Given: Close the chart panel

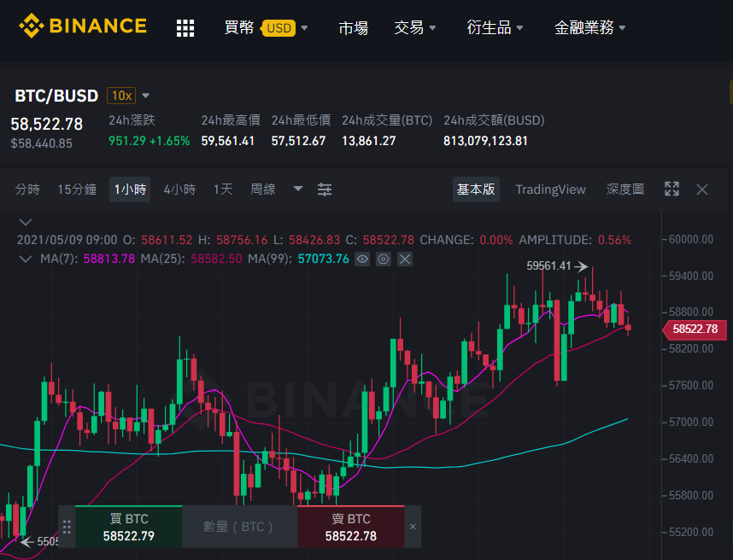Looking at the screenshot, I should pyautogui.click(x=702, y=190).
